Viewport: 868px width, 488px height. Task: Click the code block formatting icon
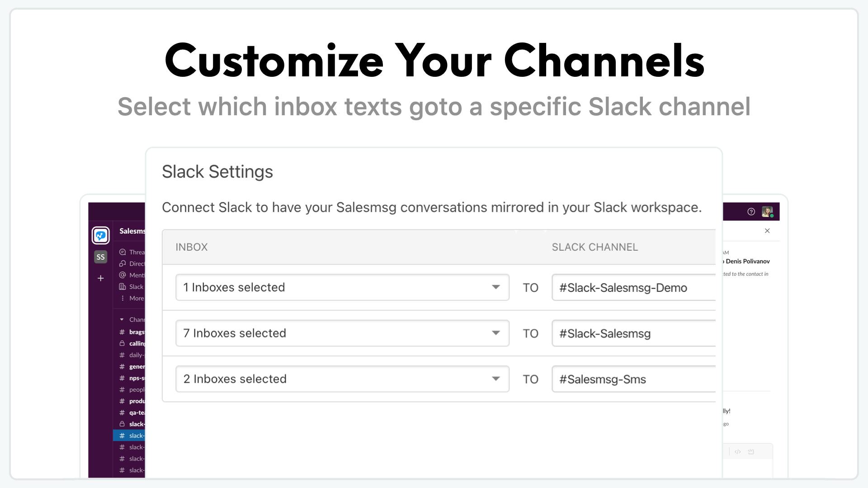click(x=738, y=451)
